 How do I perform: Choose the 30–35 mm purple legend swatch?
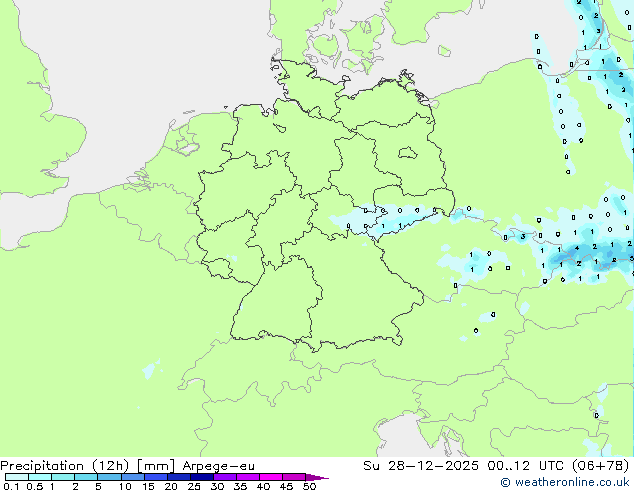pos(225,477)
